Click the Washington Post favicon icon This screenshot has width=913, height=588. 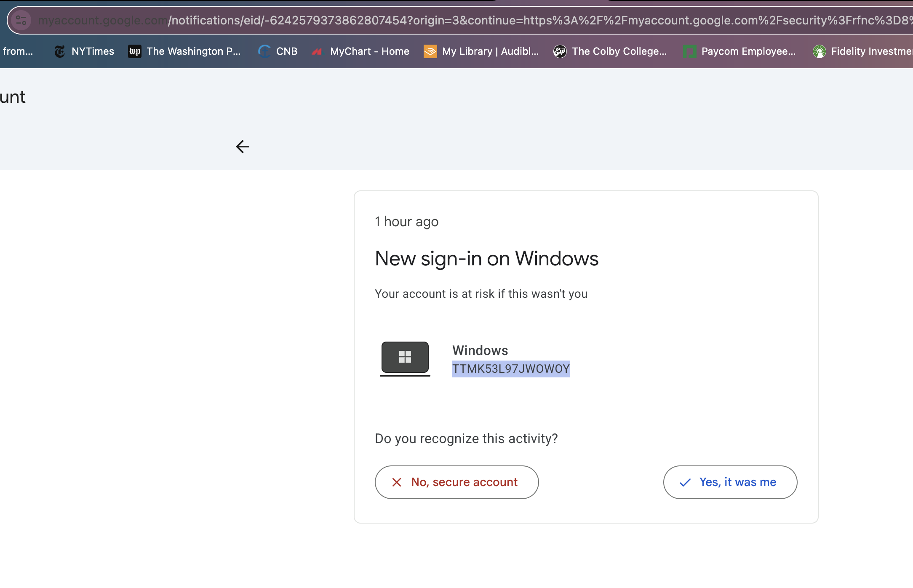pos(135,51)
